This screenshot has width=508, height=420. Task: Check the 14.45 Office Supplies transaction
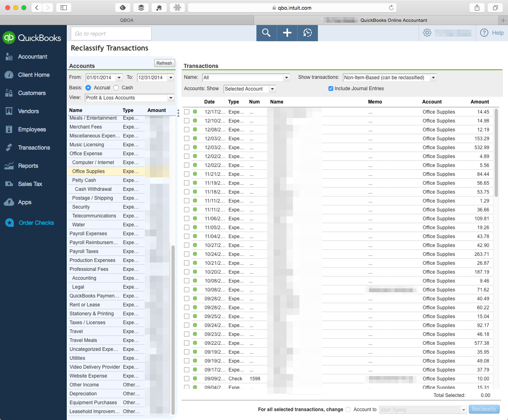tap(186, 112)
